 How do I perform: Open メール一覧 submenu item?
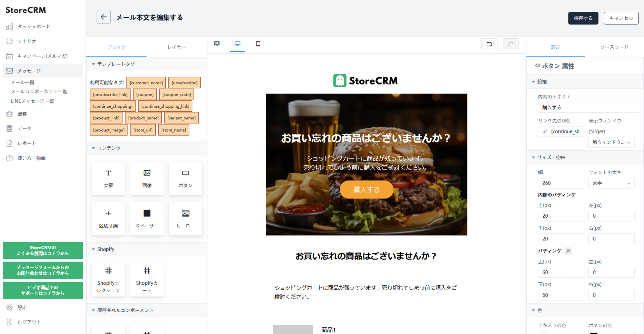pyautogui.click(x=22, y=82)
